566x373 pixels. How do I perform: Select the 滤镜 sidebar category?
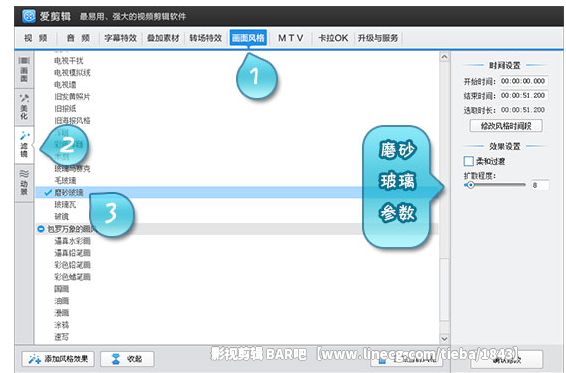pos(24,144)
